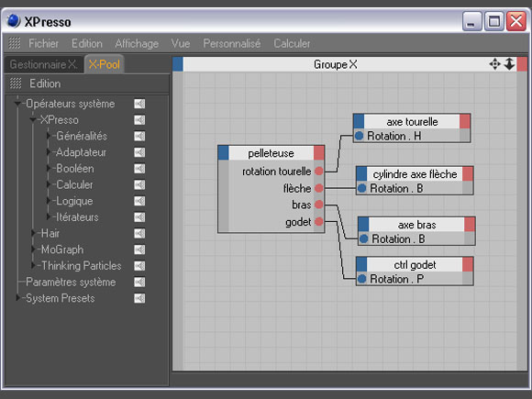Click the Edition panel grip icon
The height and width of the screenshot is (399, 532).
[16, 83]
